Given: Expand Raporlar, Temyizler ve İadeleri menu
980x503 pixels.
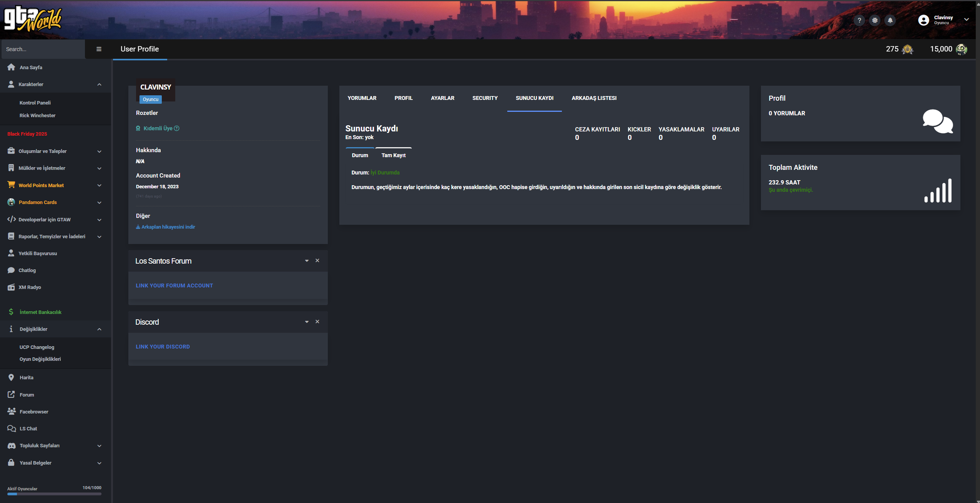Looking at the screenshot, I should point(100,237).
